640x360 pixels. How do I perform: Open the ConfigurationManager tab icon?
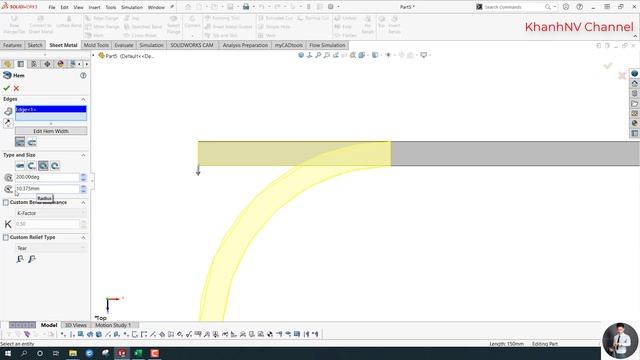tap(34, 64)
